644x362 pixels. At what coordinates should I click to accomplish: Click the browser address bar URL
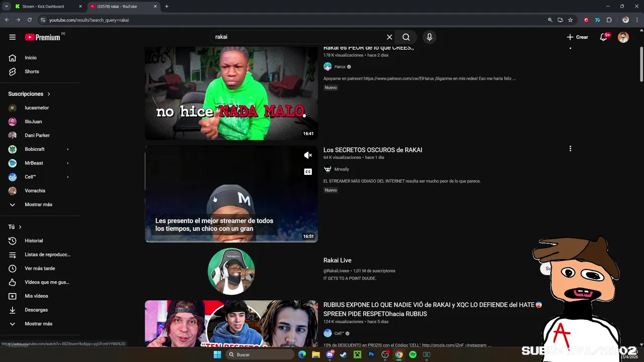[89, 20]
